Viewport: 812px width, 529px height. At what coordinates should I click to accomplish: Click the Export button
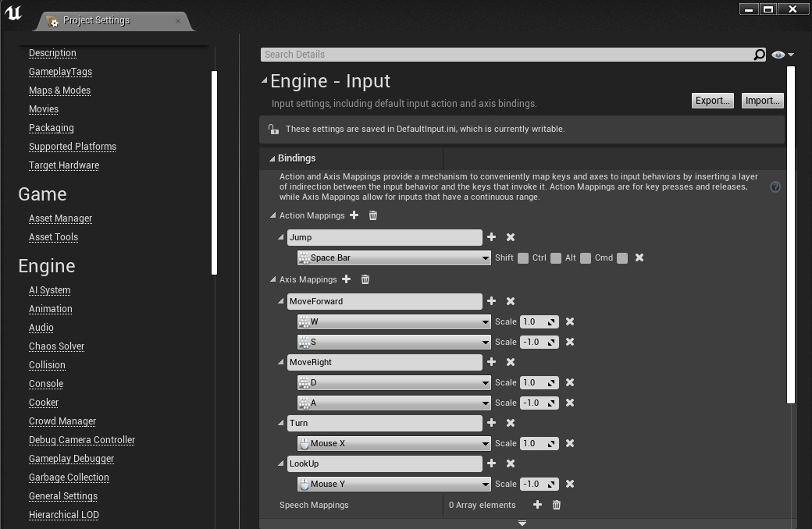[711, 100]
